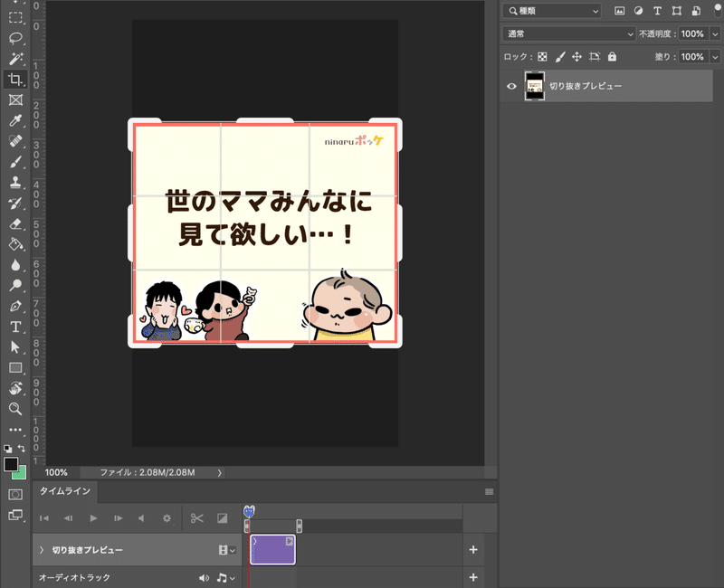
Task: Change the screen mode
Action: point(15,515)
